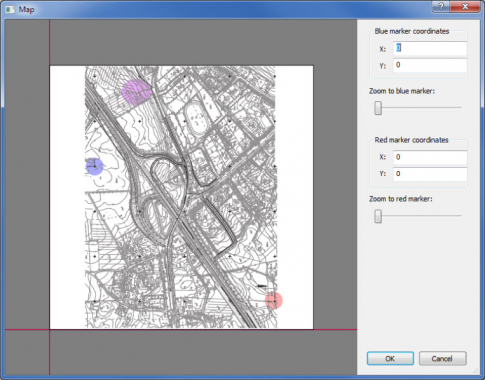Viewport: 485px width, 380px height.
Task: Open the help question mark button
Action: [x=440, y=6]
